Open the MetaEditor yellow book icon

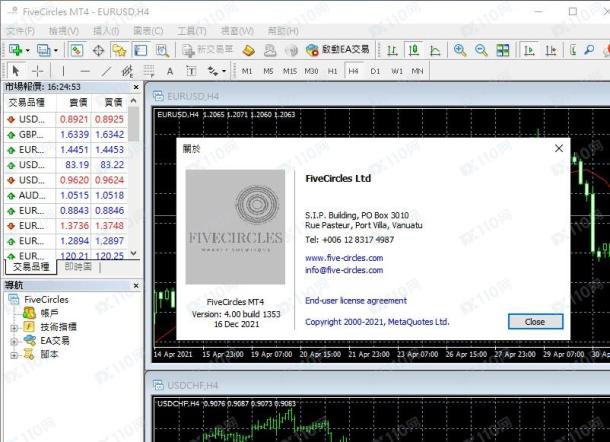pos(248,50)
